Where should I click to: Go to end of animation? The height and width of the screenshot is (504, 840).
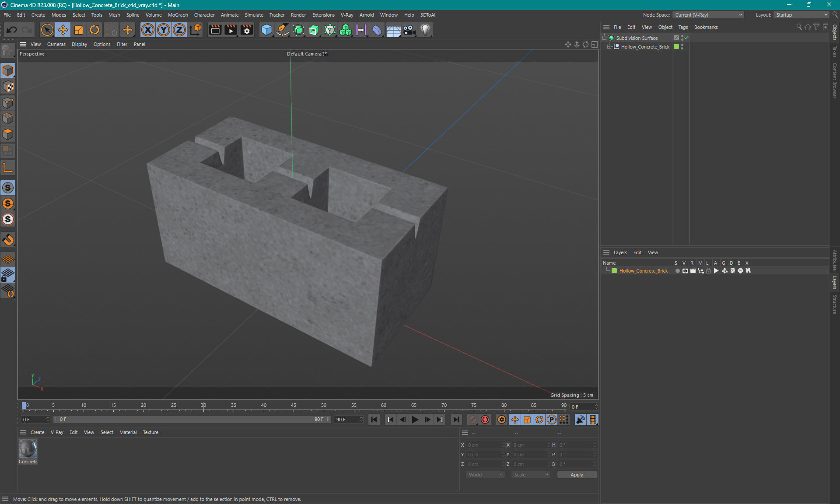456,420
